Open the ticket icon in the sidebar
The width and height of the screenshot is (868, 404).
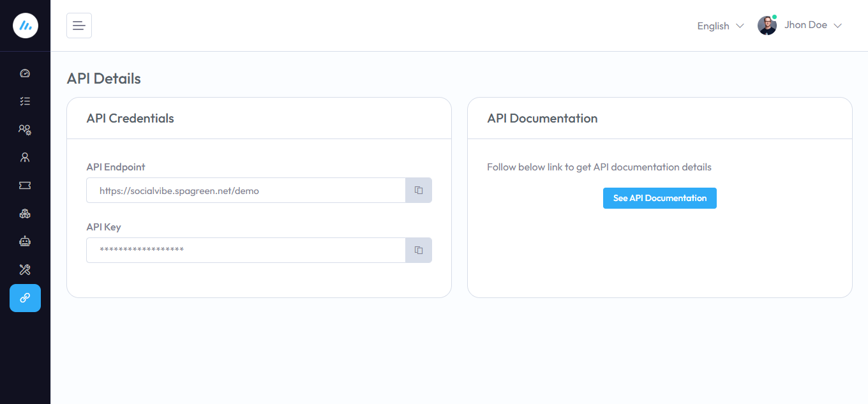[x=25, y=185]
